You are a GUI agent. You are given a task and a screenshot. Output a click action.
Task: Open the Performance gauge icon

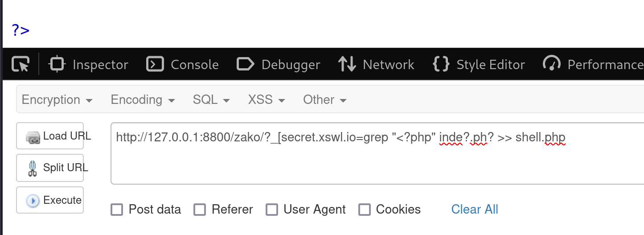tap(551, 64)
